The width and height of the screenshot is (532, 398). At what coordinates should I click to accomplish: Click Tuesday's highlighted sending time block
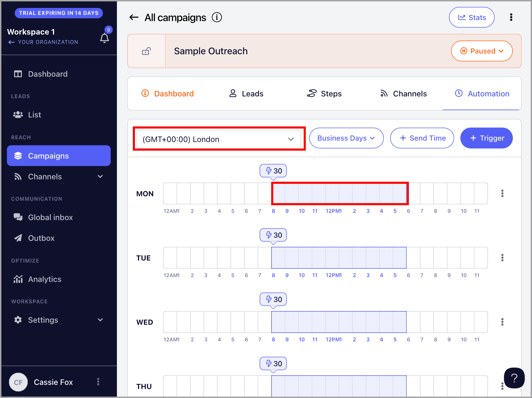tap(339, 258)
